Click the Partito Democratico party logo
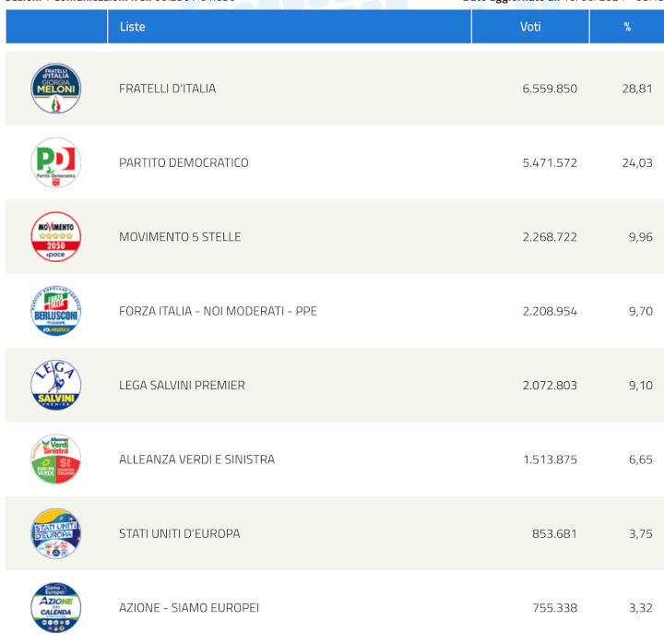 [55, 162]
